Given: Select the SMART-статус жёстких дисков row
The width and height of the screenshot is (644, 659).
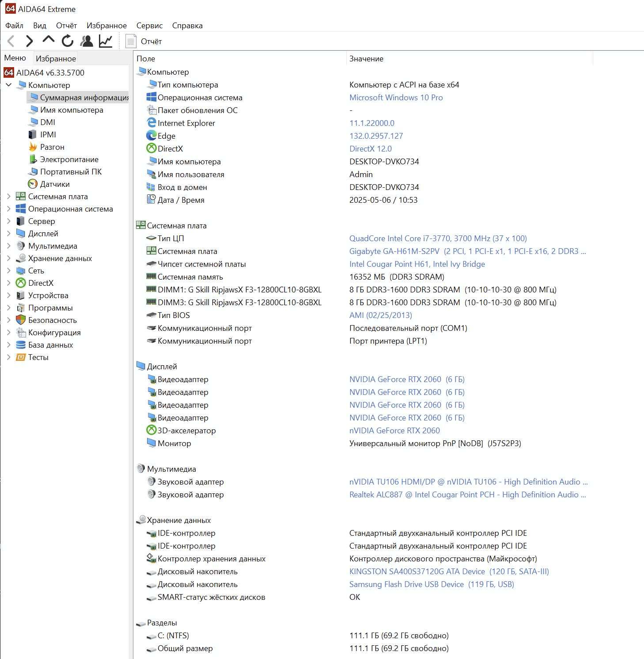Looking at the screenshot, I should (x=253, y=597).
